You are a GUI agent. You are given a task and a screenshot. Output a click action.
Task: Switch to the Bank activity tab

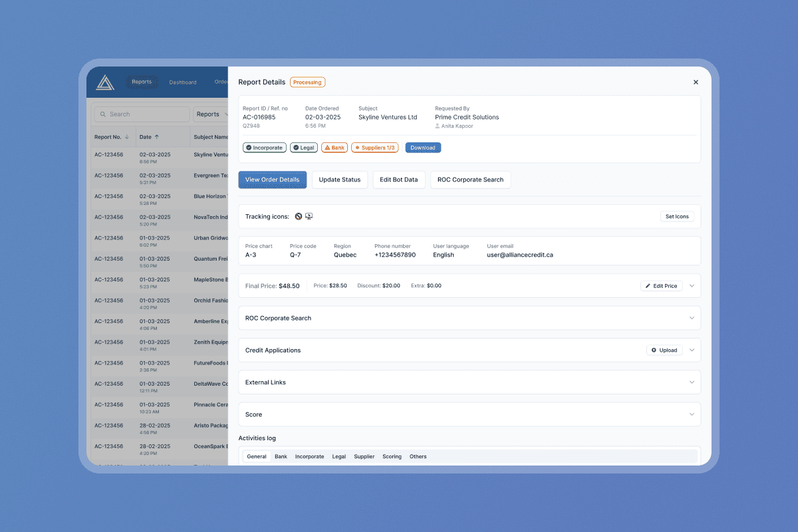[281, 457]
